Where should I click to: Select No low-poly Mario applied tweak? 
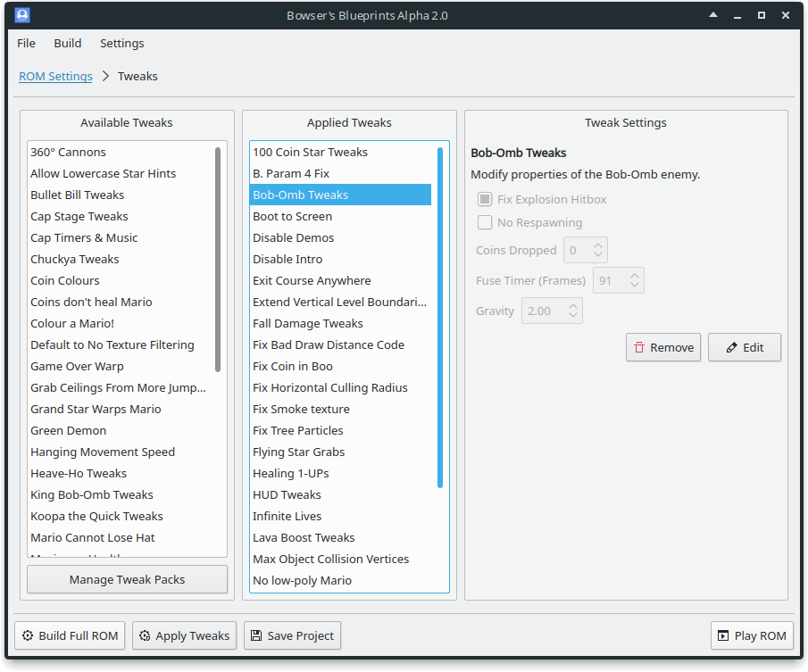341,580
